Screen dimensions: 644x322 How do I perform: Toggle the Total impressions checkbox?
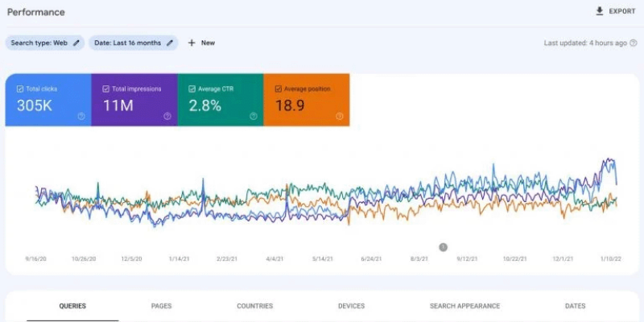coord(106,89)
